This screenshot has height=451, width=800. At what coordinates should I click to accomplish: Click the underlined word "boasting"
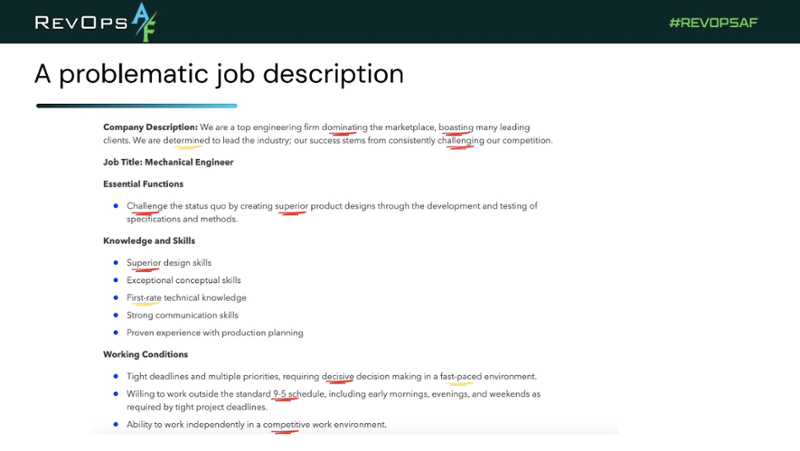(456, 127)
